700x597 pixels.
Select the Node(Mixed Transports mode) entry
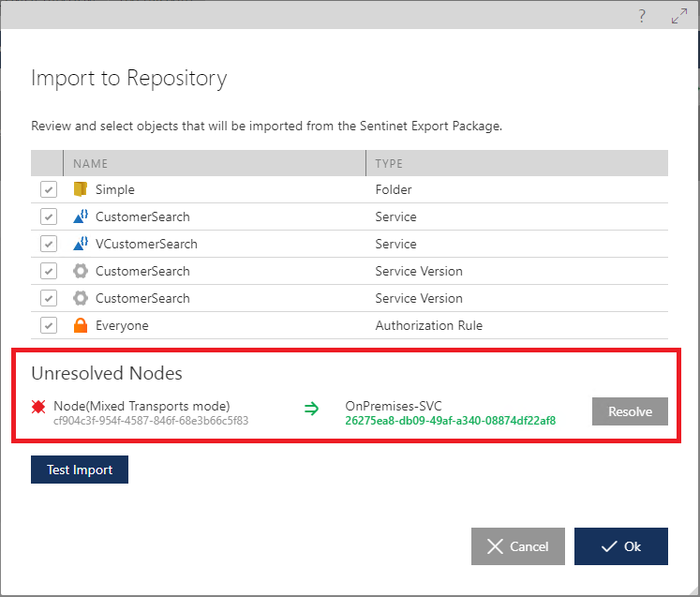tap(141, 406)
